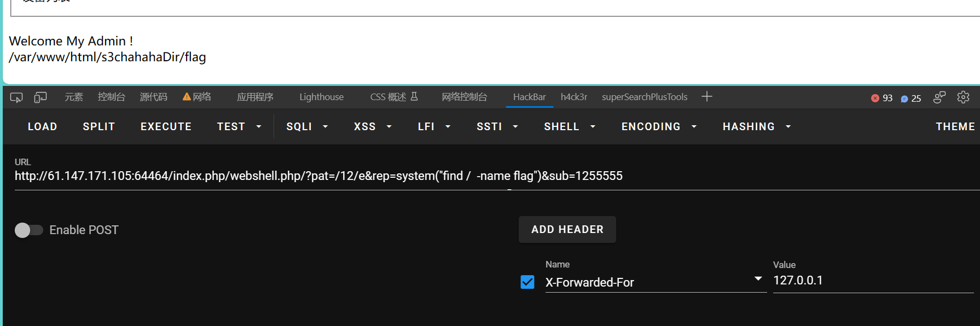Expand the TEST dropdown menu

point(239,126)
